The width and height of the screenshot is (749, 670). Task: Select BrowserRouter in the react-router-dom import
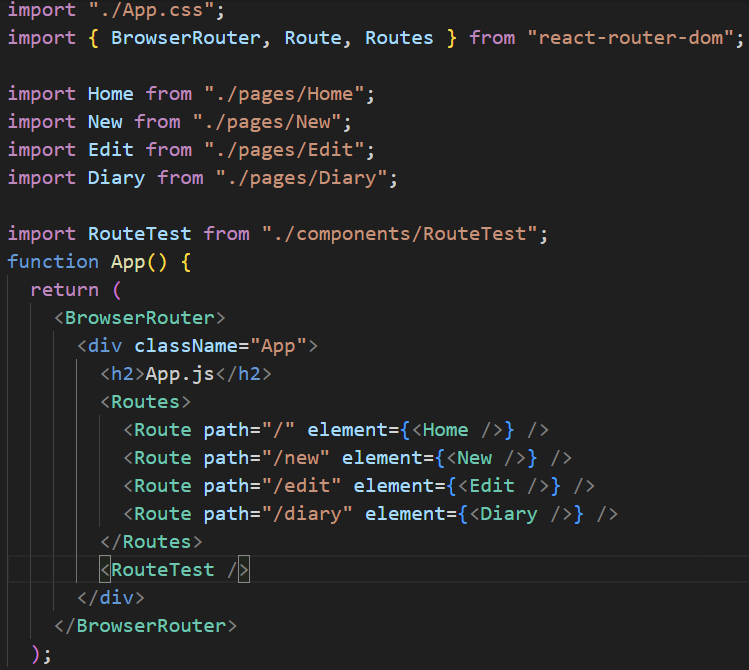tap(185, 38)
